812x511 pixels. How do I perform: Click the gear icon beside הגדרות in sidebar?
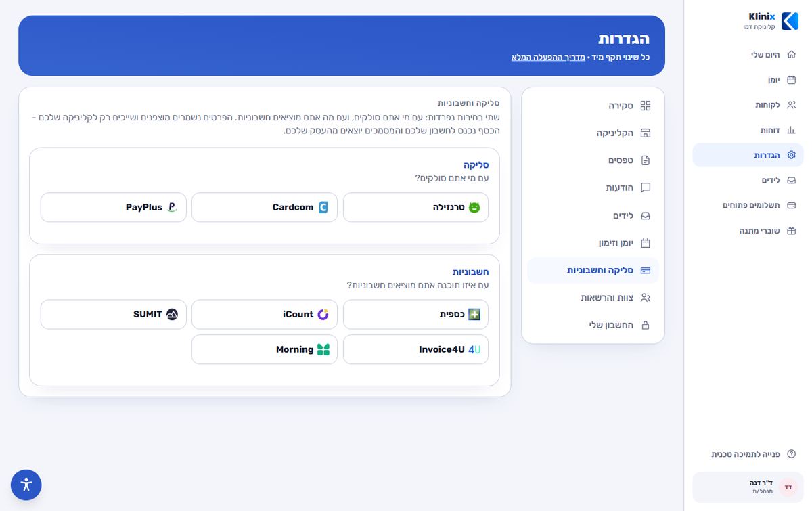pyautogui.click(x=792, y=155)
